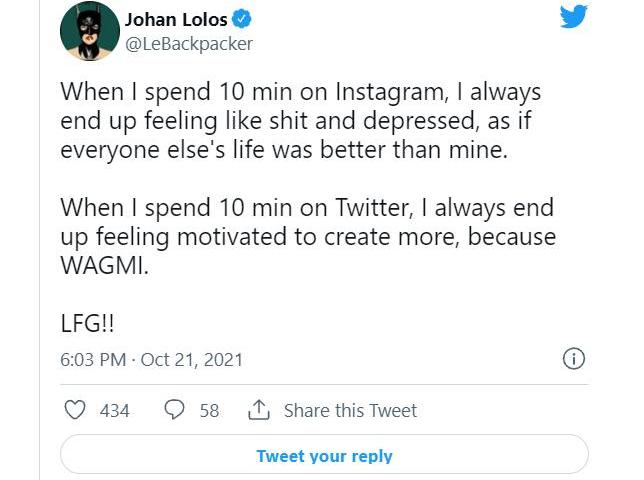644x480 pixels.
Task: Click the share upload arrow icon
Action: click(x=258, y=410)
